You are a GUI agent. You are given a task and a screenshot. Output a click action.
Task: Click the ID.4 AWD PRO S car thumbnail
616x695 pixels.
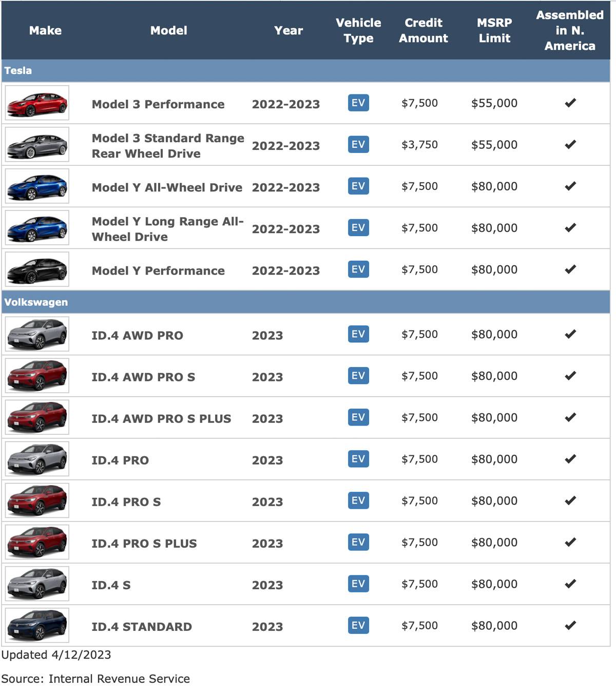(37, 376)
